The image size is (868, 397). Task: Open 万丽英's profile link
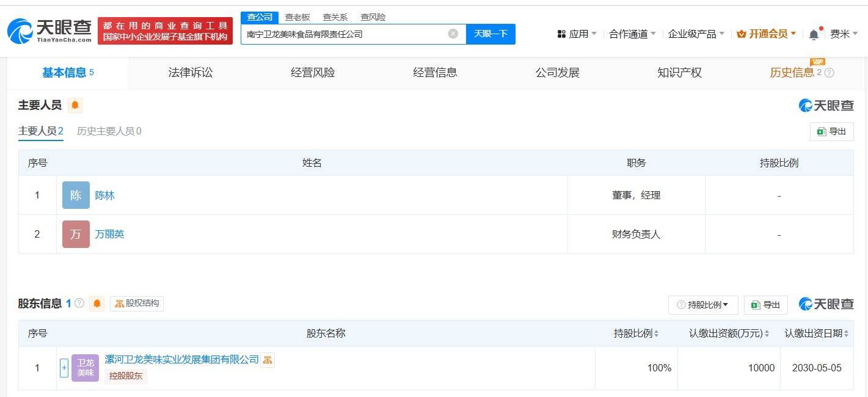110,234
